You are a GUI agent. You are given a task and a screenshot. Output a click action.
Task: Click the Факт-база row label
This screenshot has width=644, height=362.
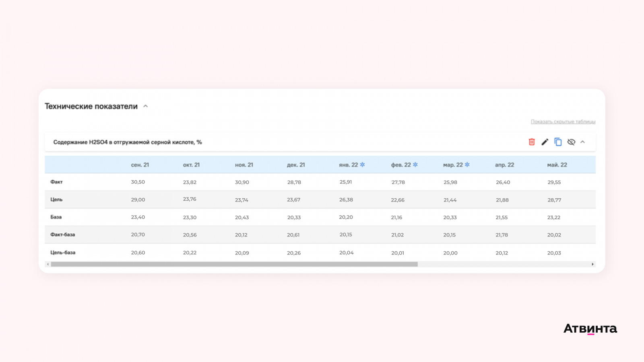[63, 234]
